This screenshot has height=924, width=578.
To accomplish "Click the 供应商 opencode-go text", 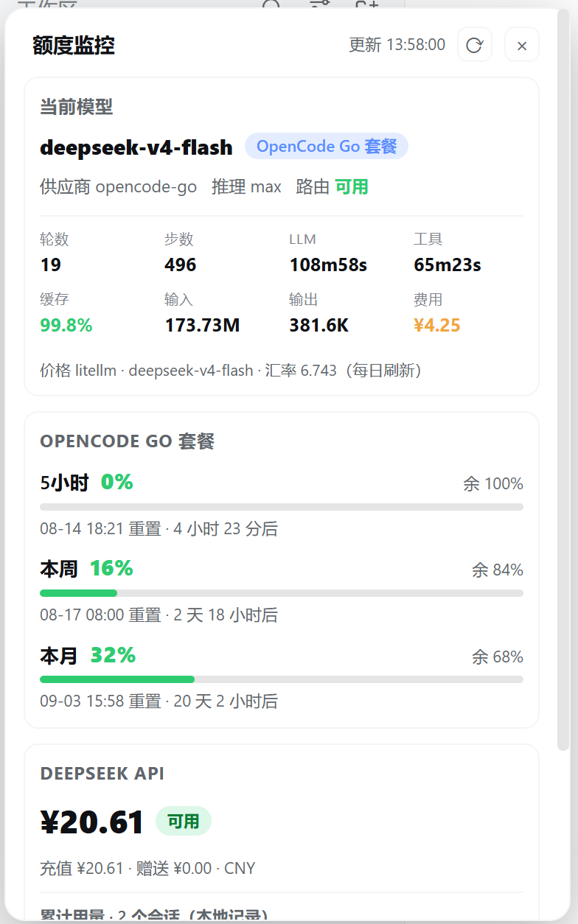I will [119, 187].
